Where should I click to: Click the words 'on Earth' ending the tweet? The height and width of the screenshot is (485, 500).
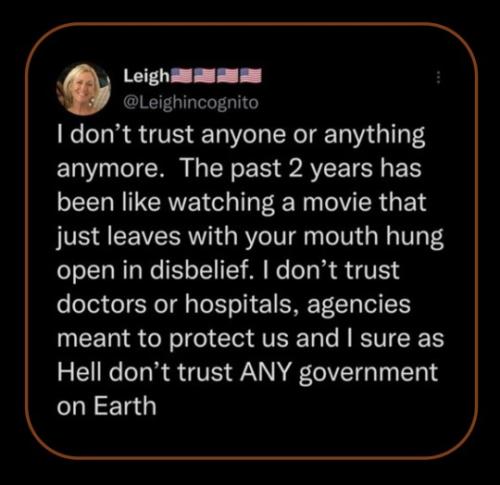[107, 406]
